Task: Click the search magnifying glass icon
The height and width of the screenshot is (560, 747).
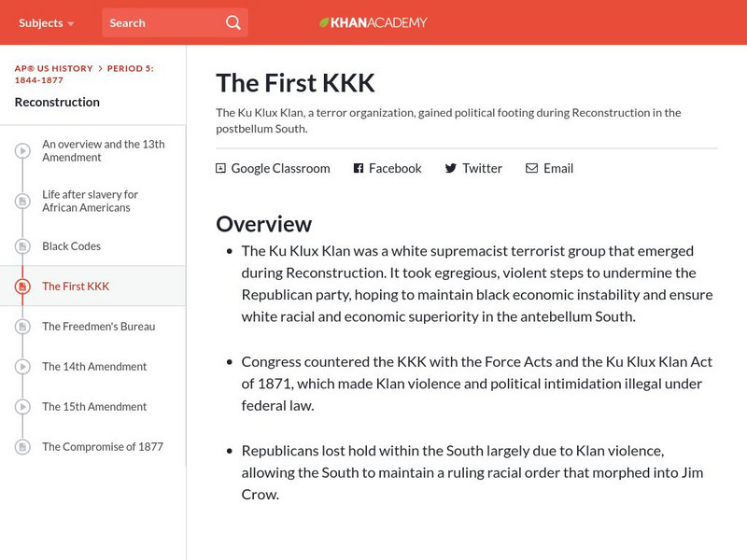Action: click(233, 22)
